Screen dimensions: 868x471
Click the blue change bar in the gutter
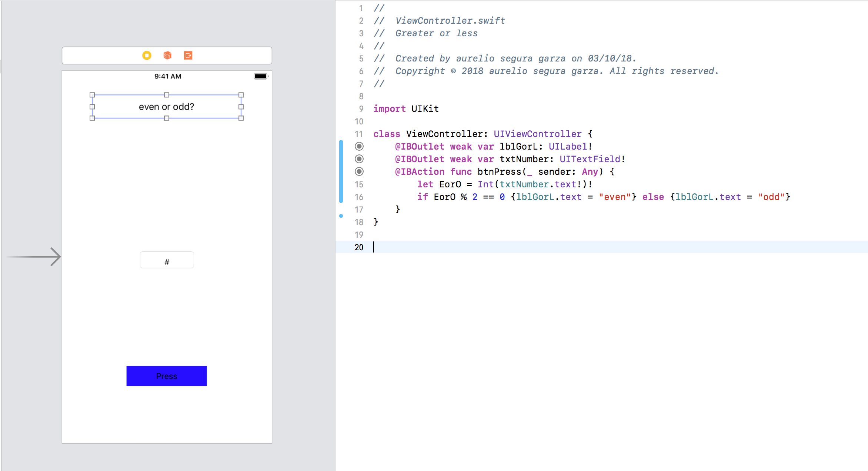341,171
